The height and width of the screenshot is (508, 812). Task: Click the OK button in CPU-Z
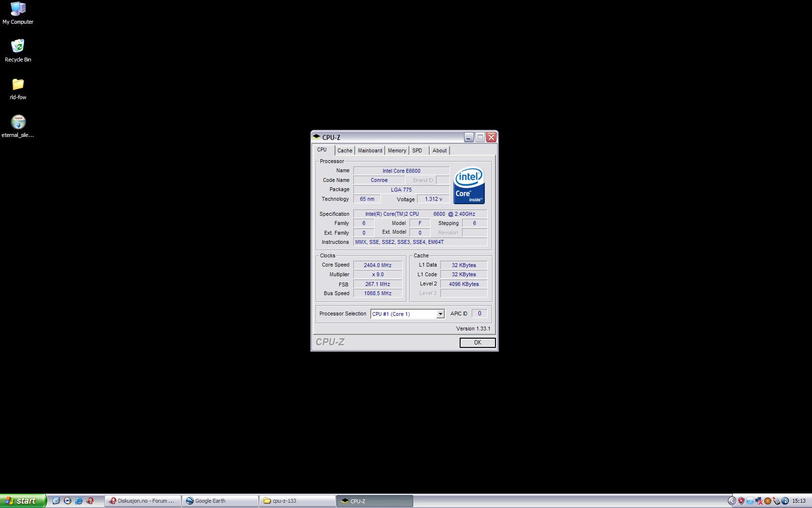(478, 343)
